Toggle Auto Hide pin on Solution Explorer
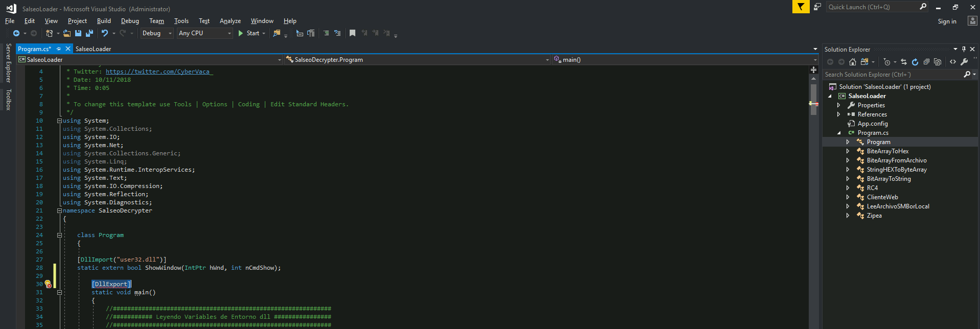 pyautogui.click(x=964, y=49)
